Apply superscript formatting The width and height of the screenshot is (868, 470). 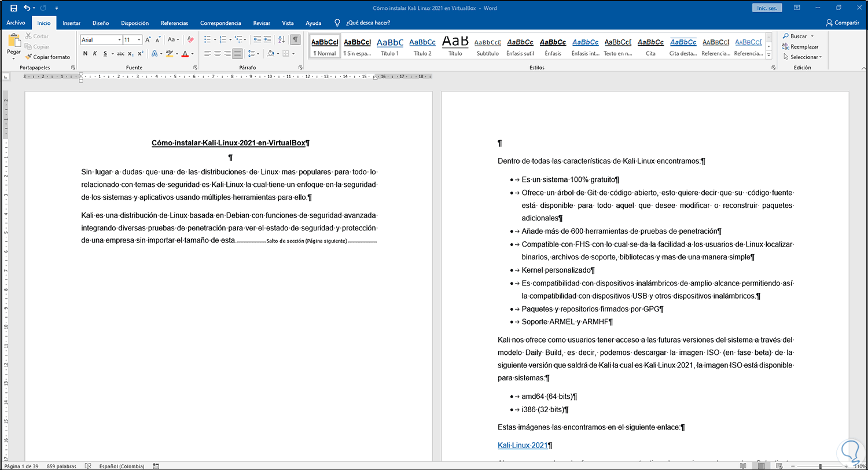141,54
